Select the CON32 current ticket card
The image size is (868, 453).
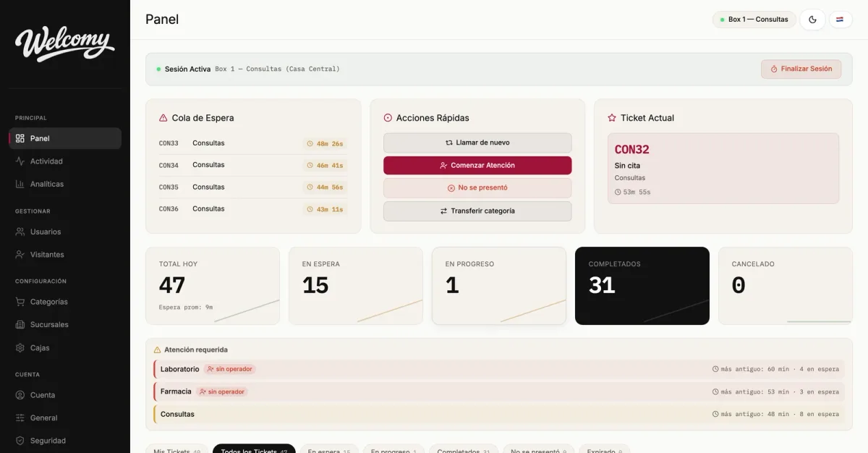[723, 169]
